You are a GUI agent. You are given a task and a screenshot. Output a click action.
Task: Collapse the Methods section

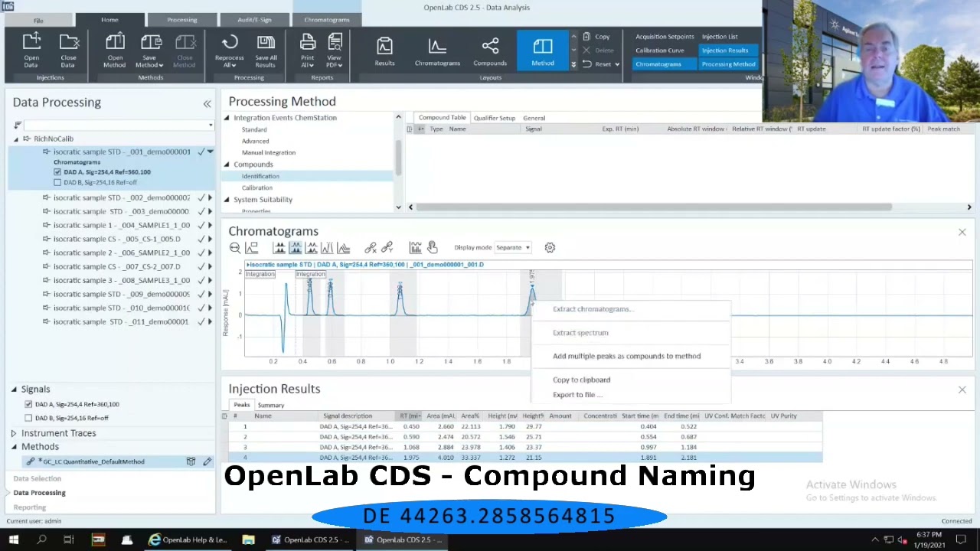[x=13, y=447]
